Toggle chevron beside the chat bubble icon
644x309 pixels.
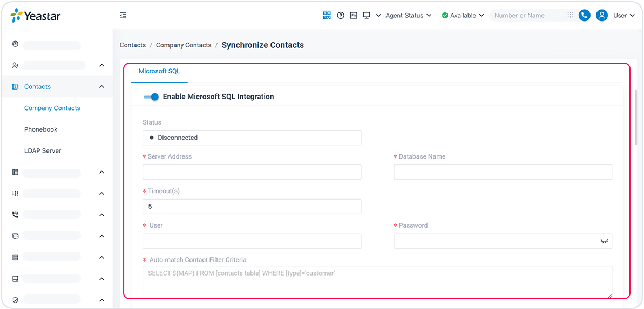pos(102,236)
